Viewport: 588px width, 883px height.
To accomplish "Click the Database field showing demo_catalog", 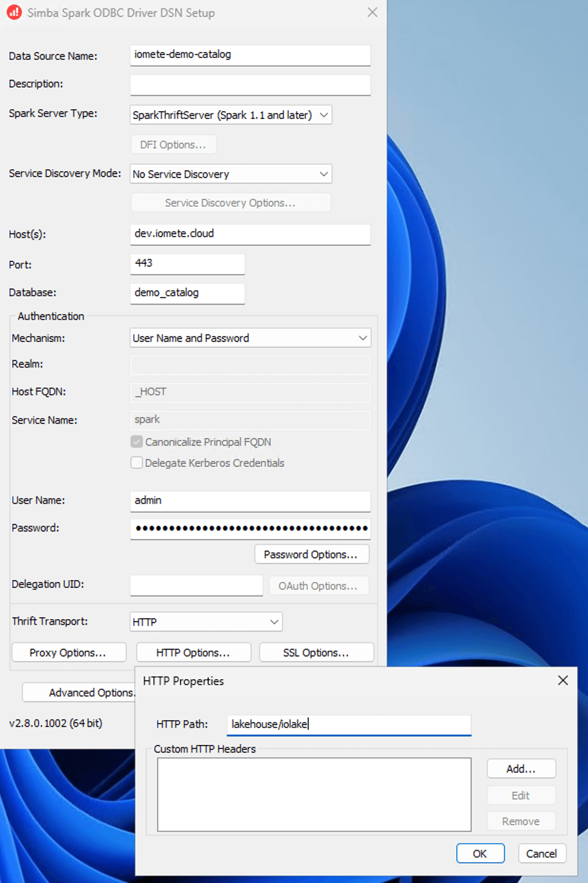I will tap(187, 293).
